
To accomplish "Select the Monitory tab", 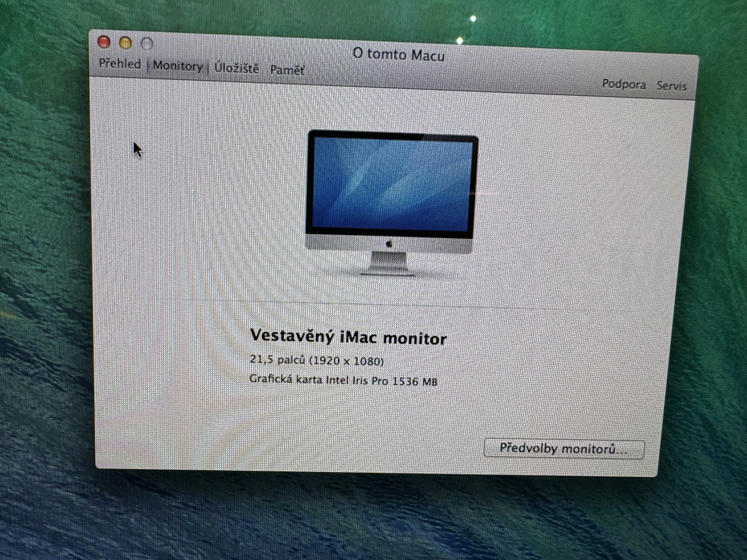I will point(178,66).
